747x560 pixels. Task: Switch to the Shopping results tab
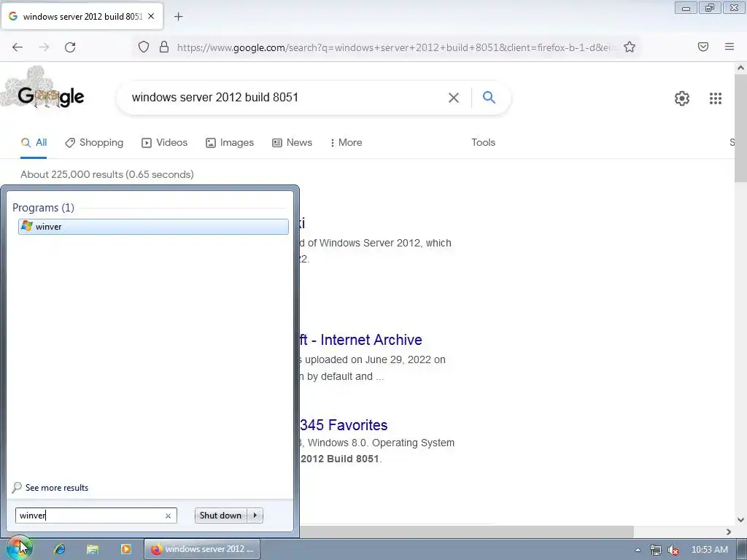coord(94,142)
